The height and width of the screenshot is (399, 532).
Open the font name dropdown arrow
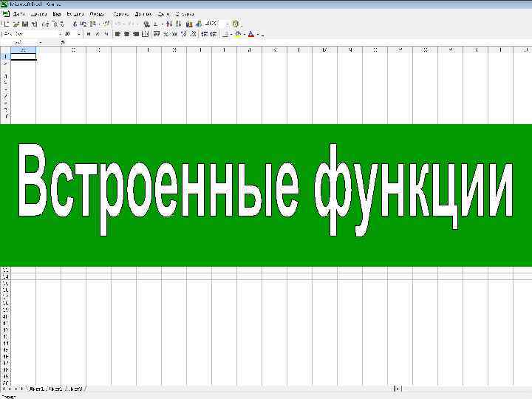pyautogui.click(x=60, y=34)
